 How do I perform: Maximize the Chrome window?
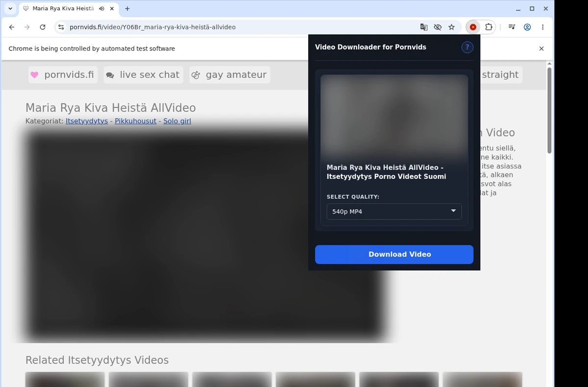[532, 8]
